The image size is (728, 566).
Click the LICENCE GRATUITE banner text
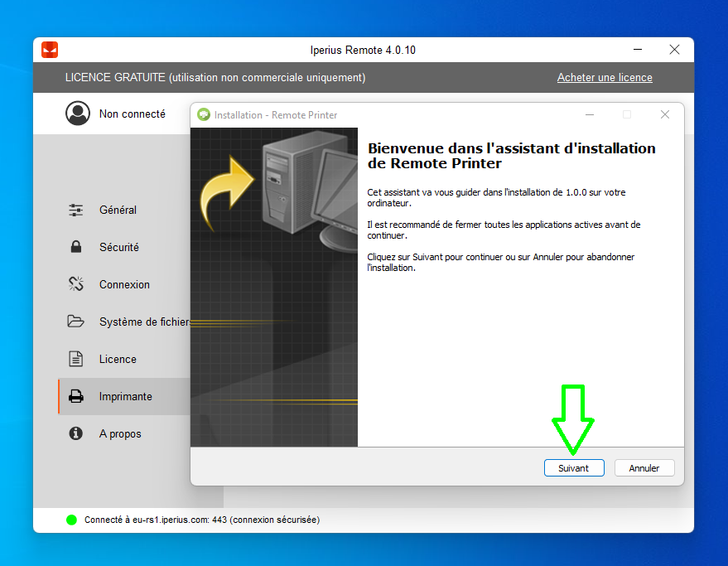215,78
